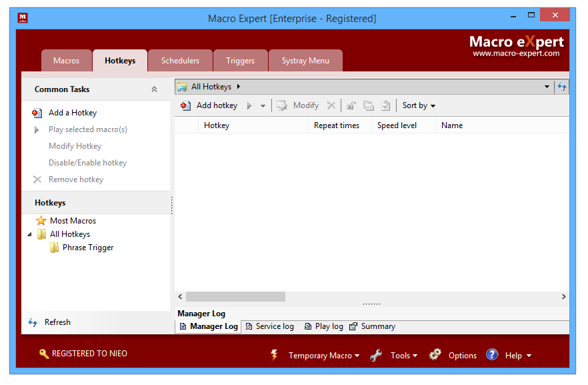Image resolution: width=588 pixels, height=385 pixels.
Task: Click the Macro Expert app icon in title bar
Action: tap(23, 17)
